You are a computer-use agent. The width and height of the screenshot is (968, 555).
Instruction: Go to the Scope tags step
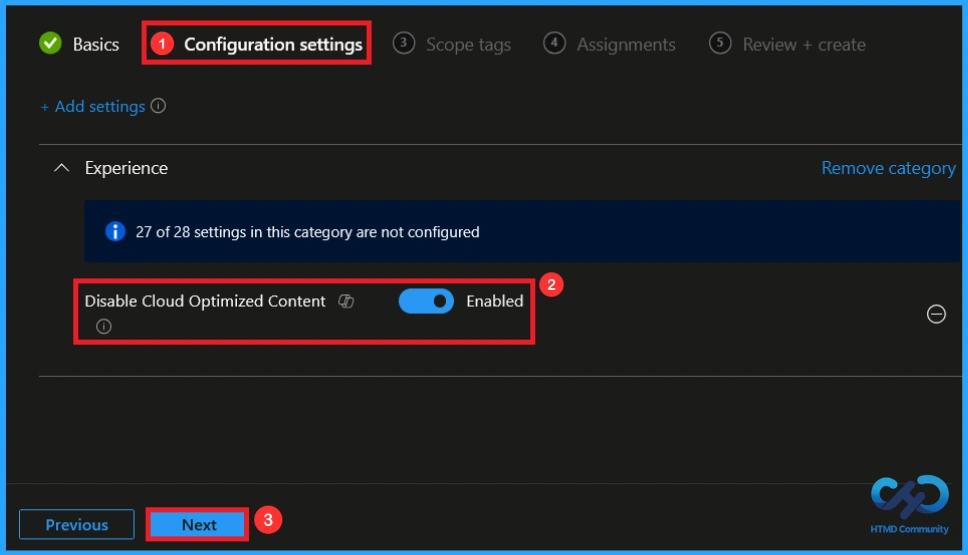tap(452, 44)
